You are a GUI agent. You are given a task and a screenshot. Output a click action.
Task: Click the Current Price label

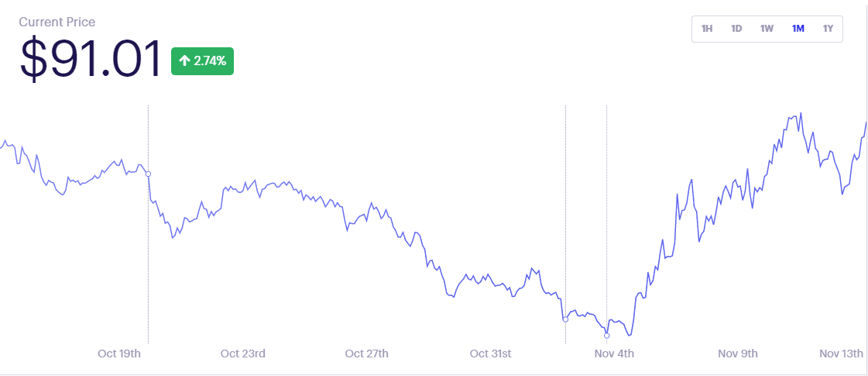[57, 22]
